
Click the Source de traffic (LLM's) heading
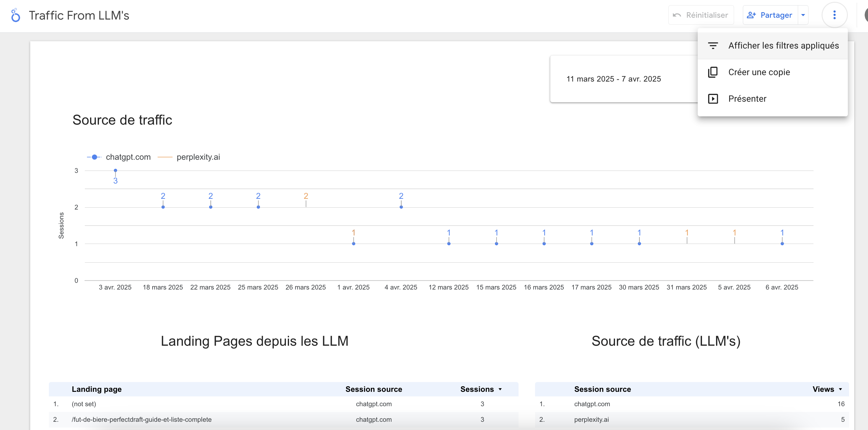click(x=666, y=341)
